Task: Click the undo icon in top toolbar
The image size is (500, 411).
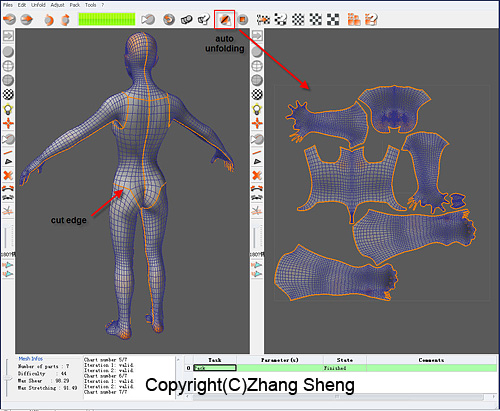Action: [x=49, y=20]
